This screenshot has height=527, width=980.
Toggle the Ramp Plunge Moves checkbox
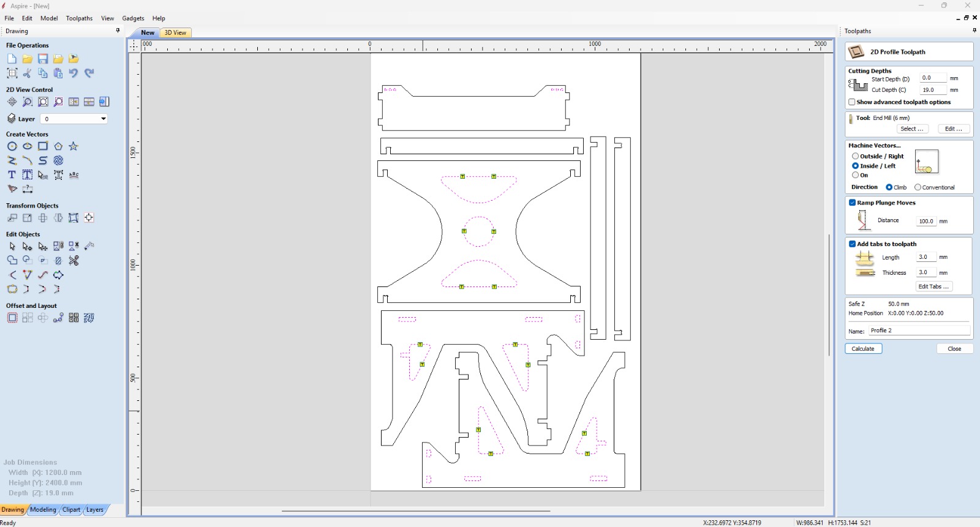[852, 203]
